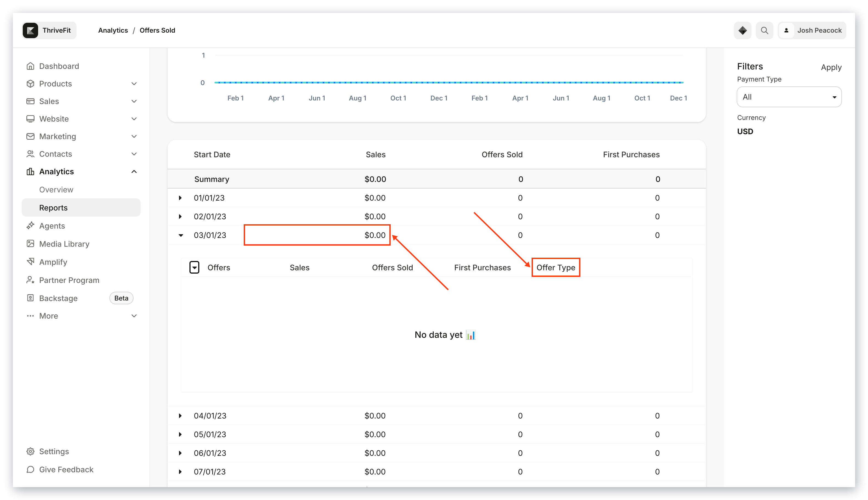
Task: Click the ThriveFit logo icon
Action: pos(30,30)
